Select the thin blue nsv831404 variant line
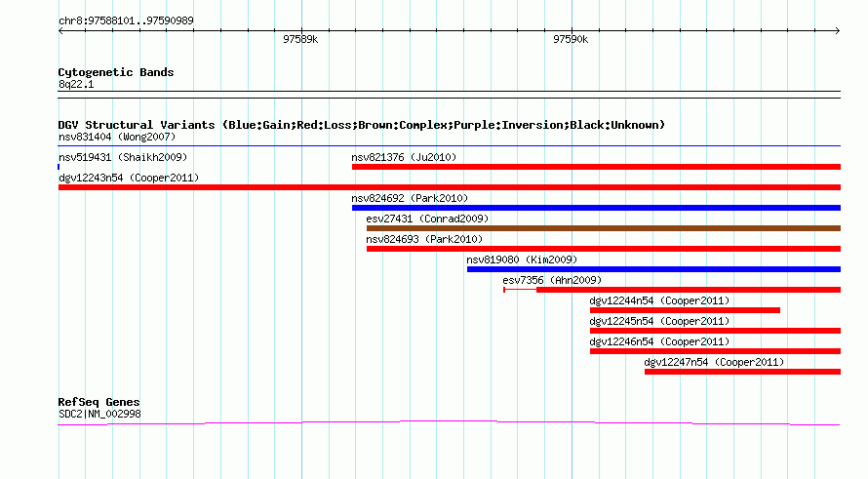This screenshot has height=479, width=868. (449, 146)
